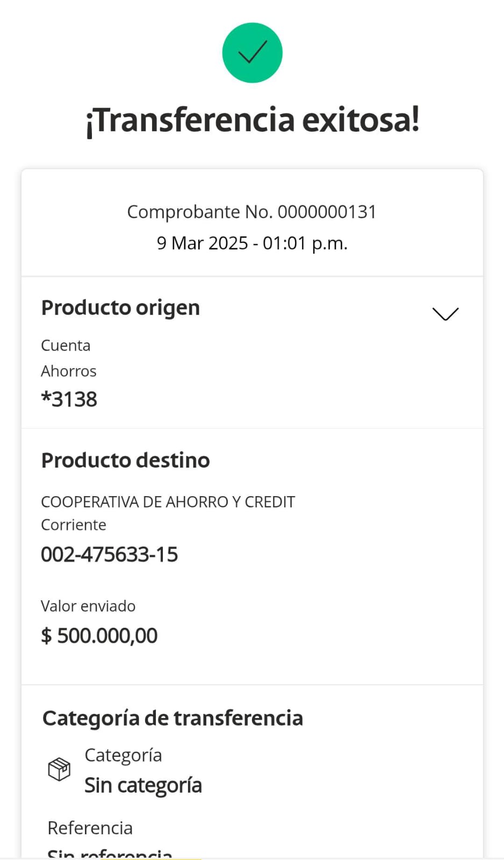Click the green success checkmark icon
The height and width of the screenshot is (860, 504).
pyautogui.click(x=252, y=53)
